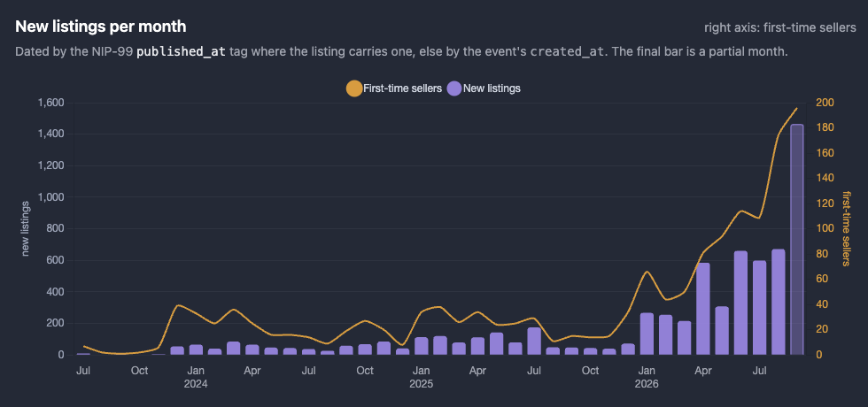Click the 'created_at' code text
This screenshot has height=407, width=868.
[567, 52]
